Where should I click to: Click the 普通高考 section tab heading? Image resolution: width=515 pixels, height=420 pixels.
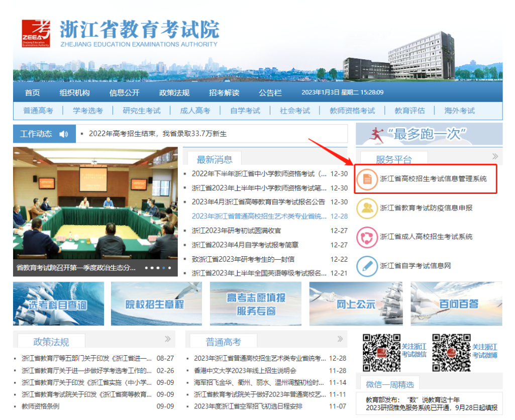(x=224, y=342)
